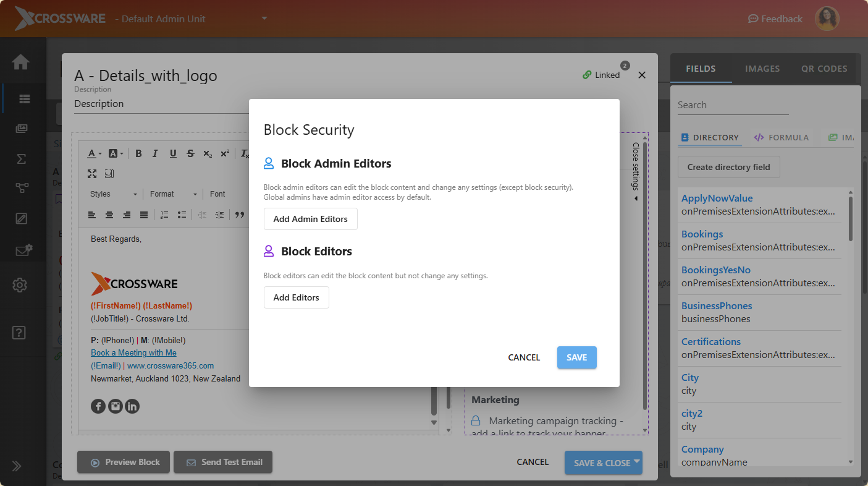Switch to the QR Codes tab

pos(824,69)
